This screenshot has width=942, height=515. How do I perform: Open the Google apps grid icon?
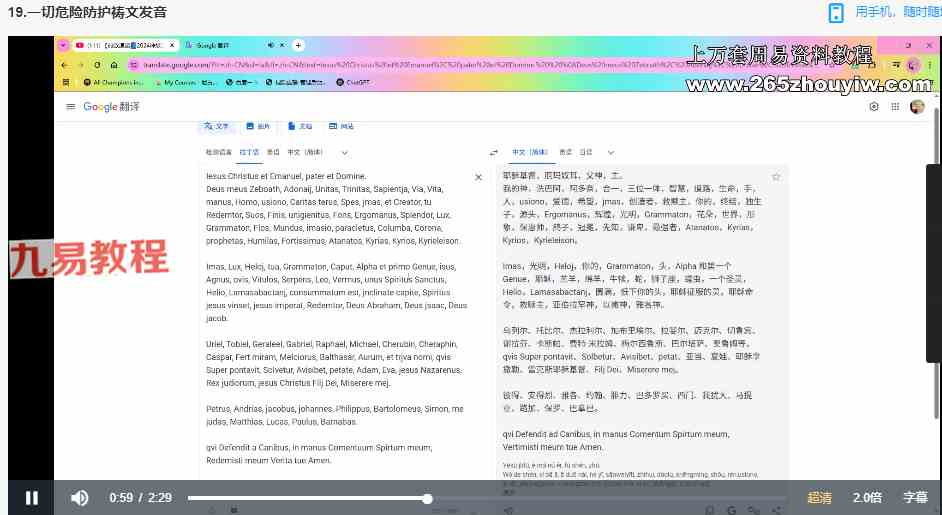tap(896, 107)
